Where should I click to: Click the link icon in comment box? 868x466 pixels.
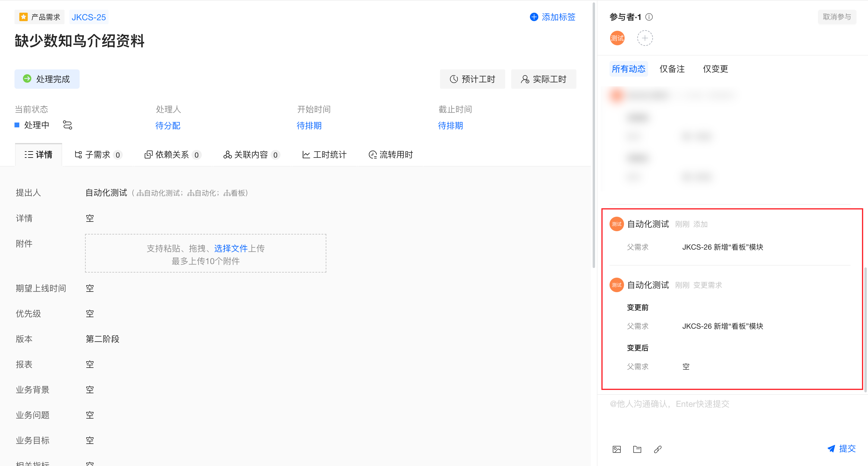tap(657, 449)
